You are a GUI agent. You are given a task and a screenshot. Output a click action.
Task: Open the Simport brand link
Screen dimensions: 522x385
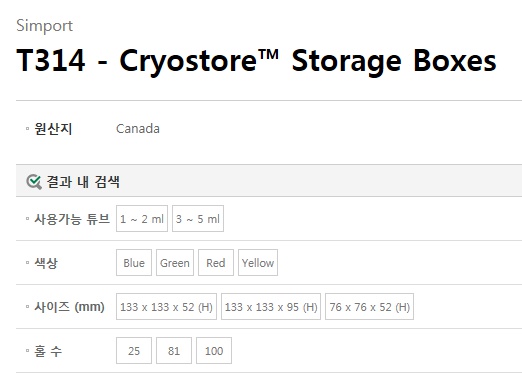(x=44, y=26)
